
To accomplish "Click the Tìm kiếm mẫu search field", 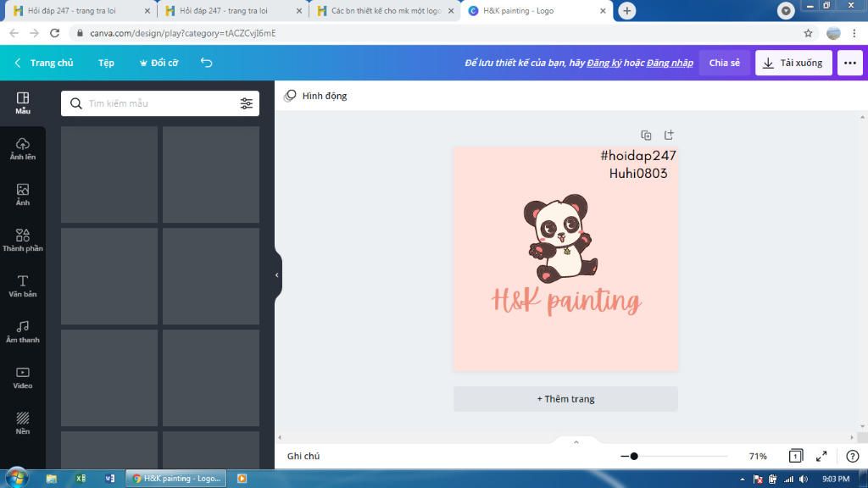I will [x=160, y=103].
